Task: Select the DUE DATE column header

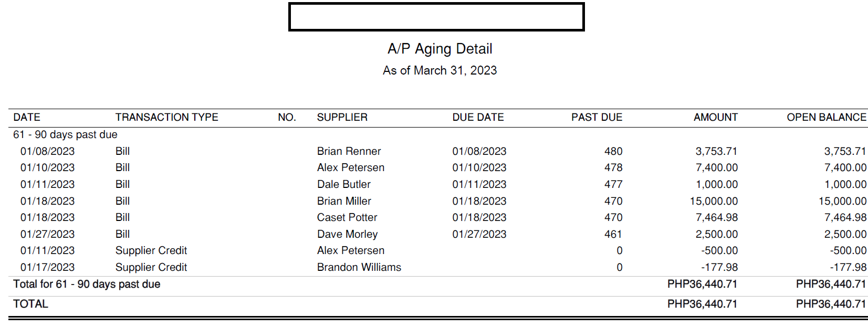Action: (x=478, y=117)
